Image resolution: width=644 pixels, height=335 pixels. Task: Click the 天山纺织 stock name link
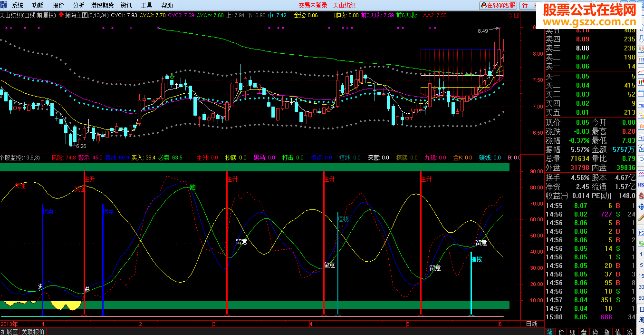344,5
